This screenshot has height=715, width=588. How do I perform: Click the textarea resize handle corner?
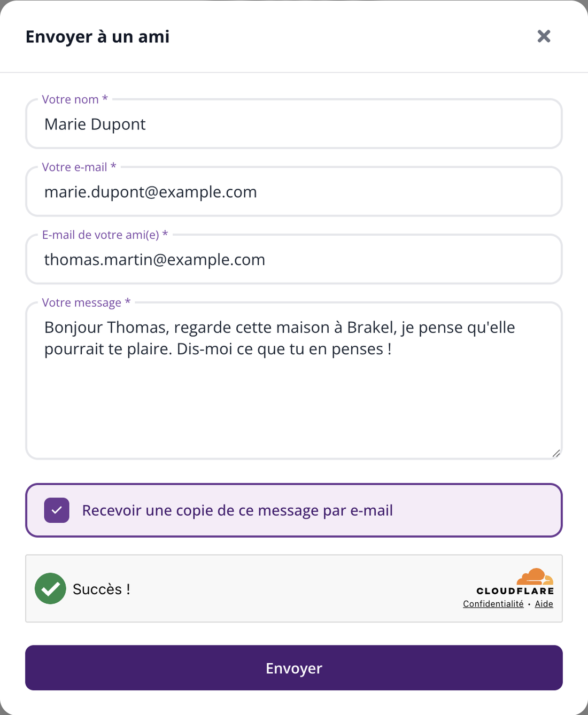tap(556, 453)
